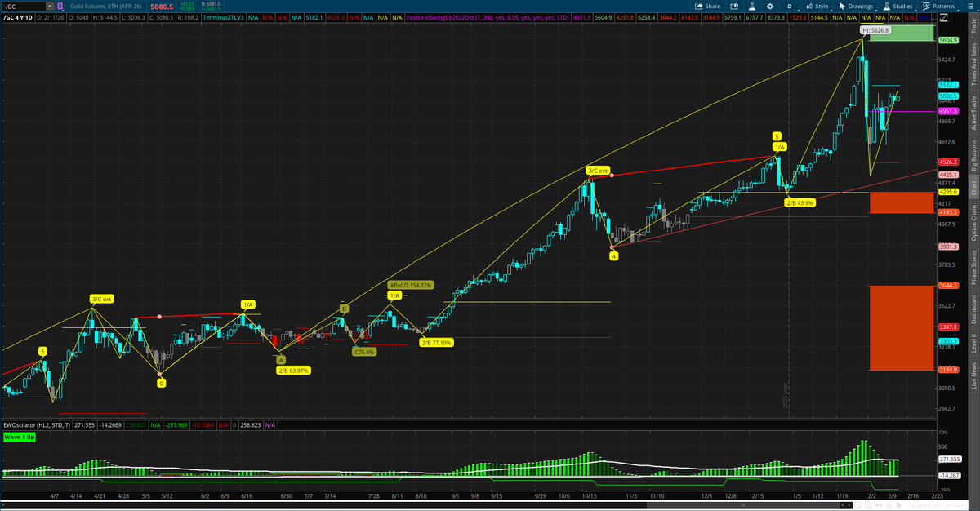This screenshot has width=980, height=511.
Task: Open the Option Chain sidebar tab
Action: click(x=973, y=223)
